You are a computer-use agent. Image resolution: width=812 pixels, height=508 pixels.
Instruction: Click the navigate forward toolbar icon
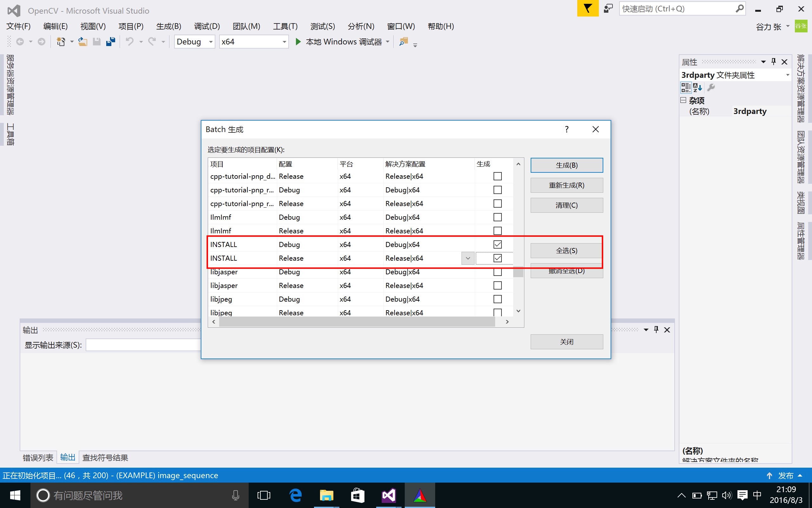tap(41, 42)
